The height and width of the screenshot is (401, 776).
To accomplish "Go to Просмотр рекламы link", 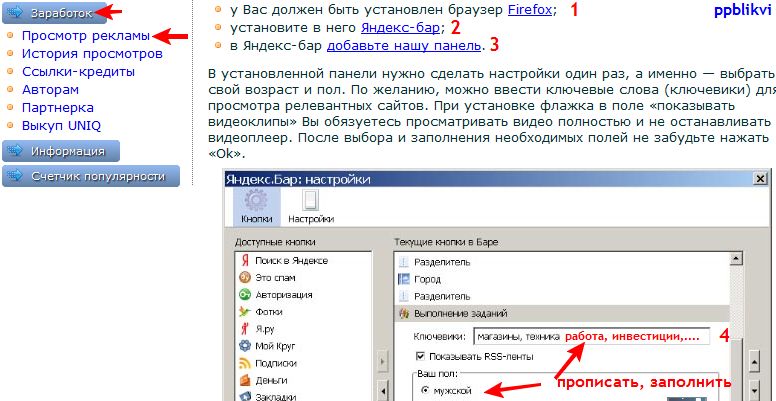I will click(86, 36).
